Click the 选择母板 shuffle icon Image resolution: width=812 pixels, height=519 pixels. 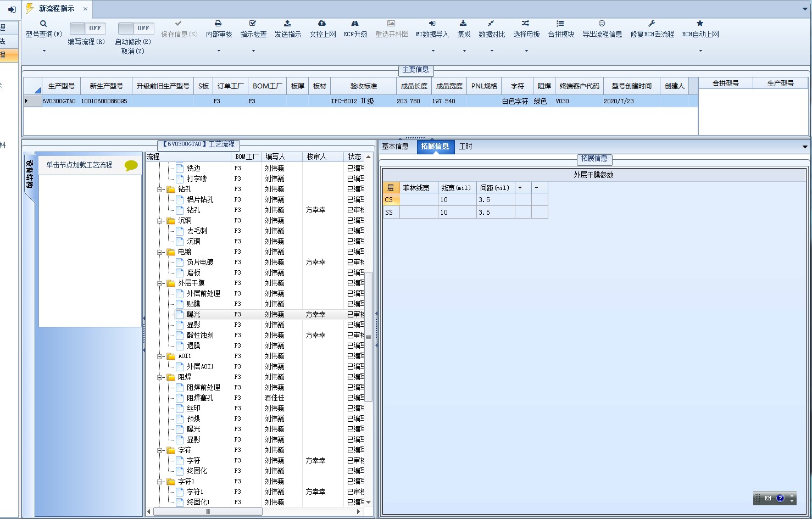(x=526, y=24)
